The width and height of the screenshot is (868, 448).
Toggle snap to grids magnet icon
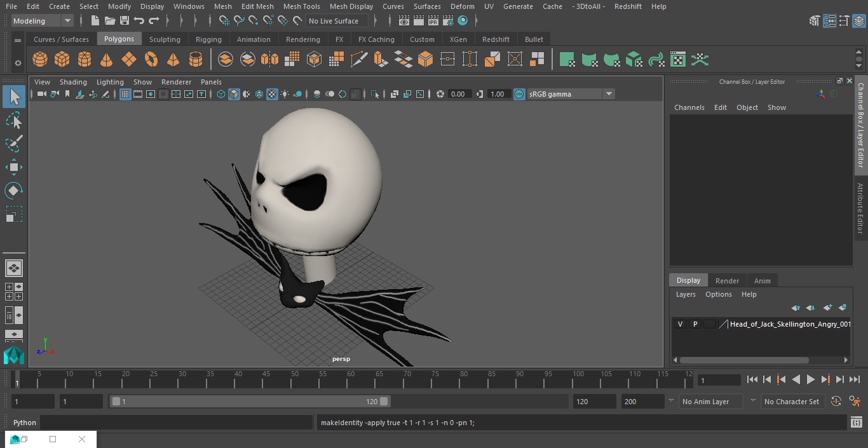pos(224,21)
